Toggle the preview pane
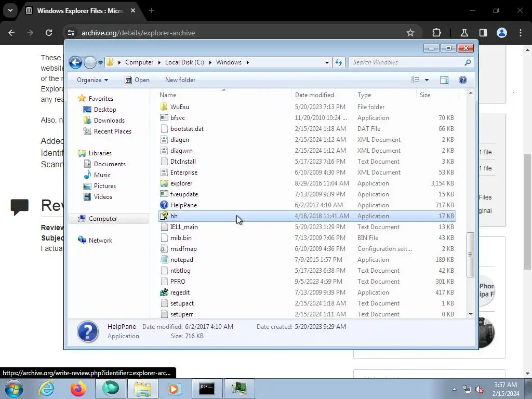532x399 pixels. 444,80
